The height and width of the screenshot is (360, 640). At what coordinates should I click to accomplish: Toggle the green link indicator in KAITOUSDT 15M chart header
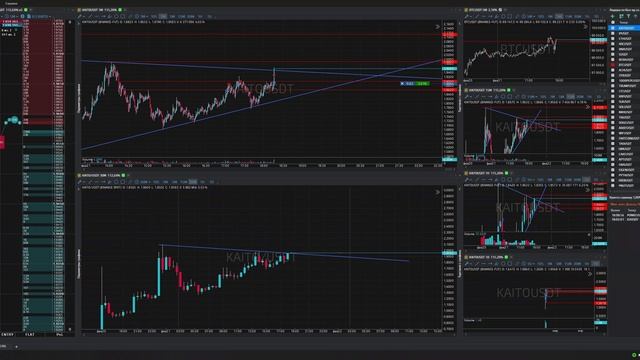click(x=509, y=90)
